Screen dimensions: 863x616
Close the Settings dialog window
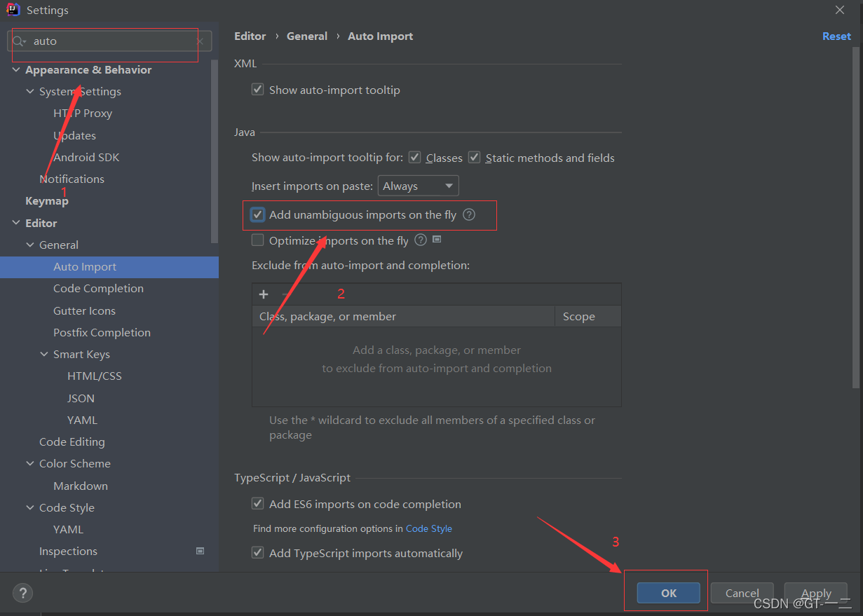click(x=840, y=10)
